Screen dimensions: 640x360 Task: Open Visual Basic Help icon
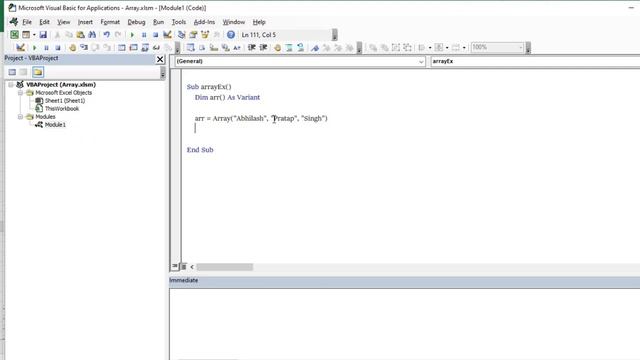231,35
